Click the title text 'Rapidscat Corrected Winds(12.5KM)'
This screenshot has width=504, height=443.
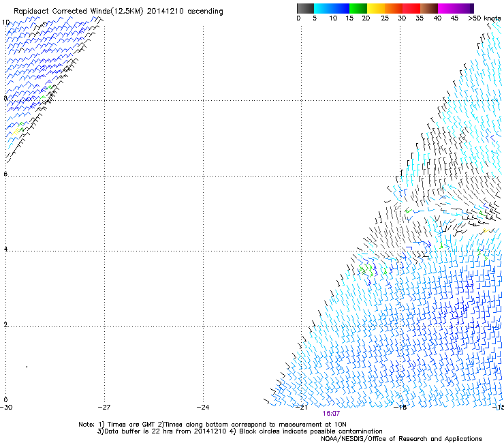[x=78, y=12]
